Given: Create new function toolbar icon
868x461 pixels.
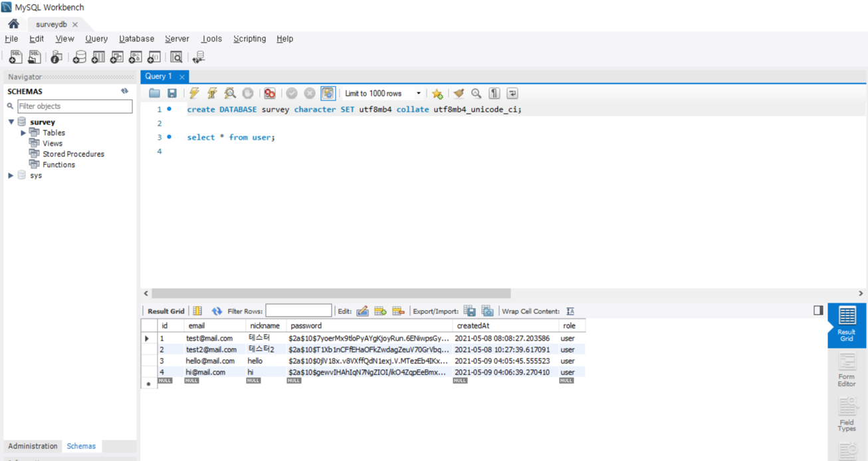Looking at the screenshot, I should (154, 57).
